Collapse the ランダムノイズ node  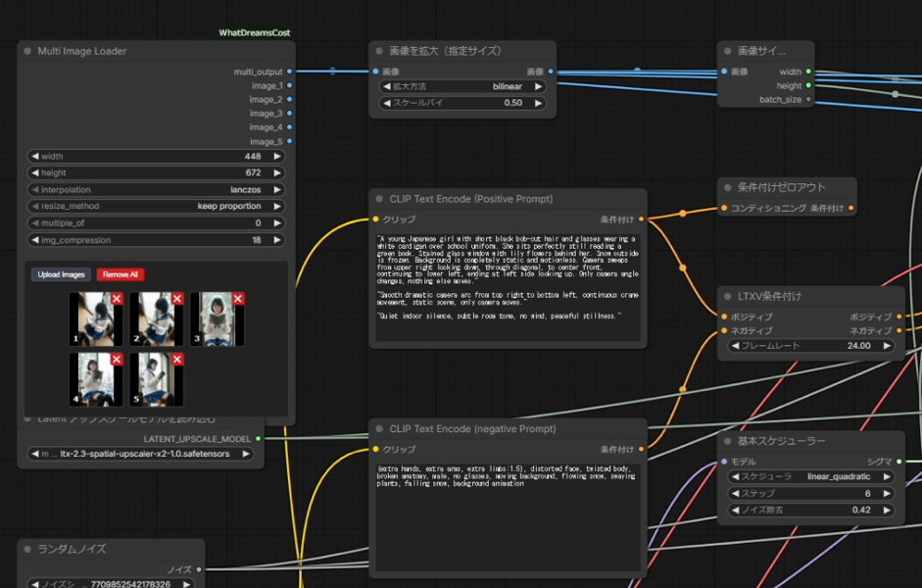tap(27, 549)
